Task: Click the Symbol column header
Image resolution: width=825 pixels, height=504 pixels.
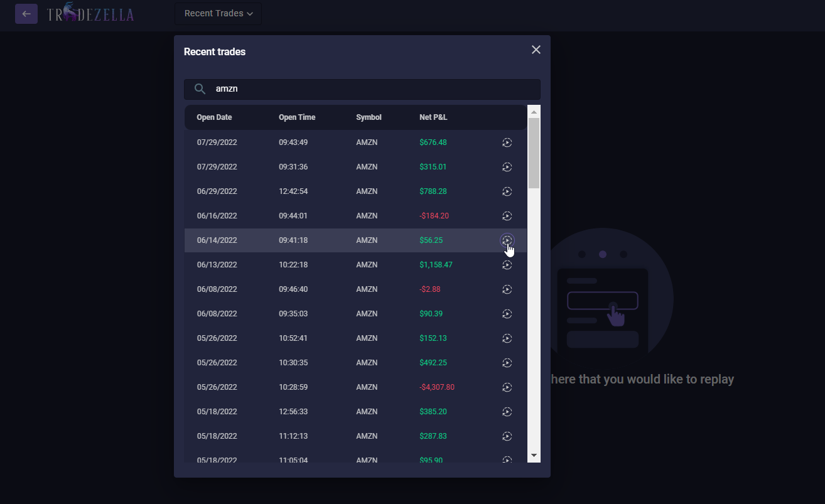Action: tap(369, 117)
